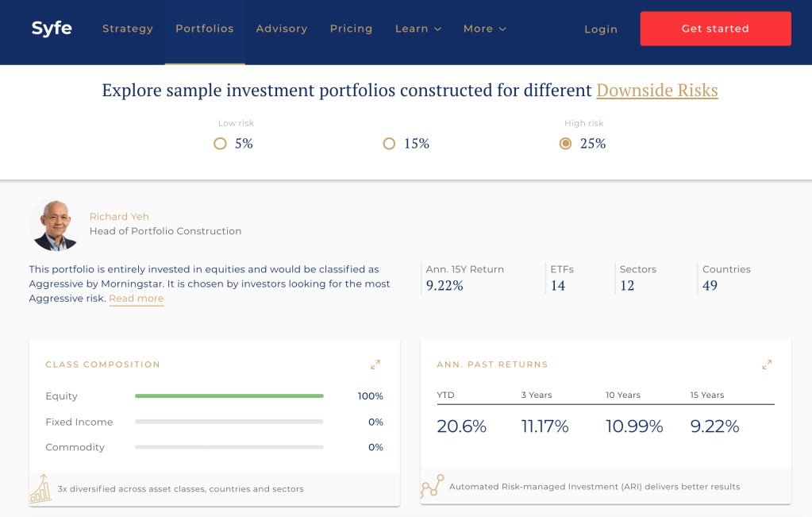This screenshot has height=517, width=812.
Task: Go to the Strategy page
Action: coord(128,29)
